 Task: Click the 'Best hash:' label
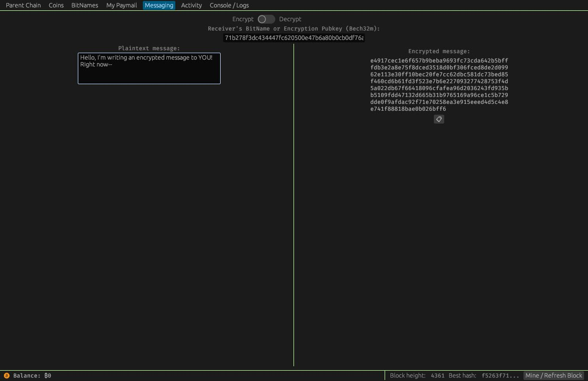(462, 376)
